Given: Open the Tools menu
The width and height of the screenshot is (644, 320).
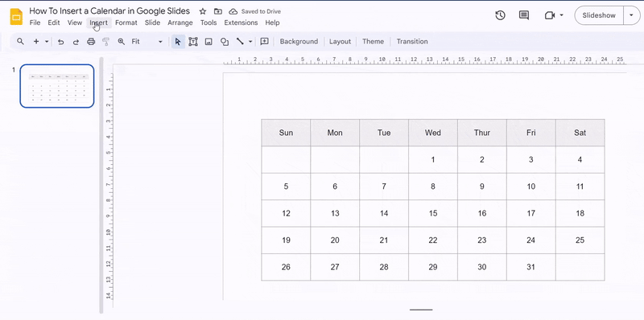Looking at the screenshot, I should coord(208,23).
